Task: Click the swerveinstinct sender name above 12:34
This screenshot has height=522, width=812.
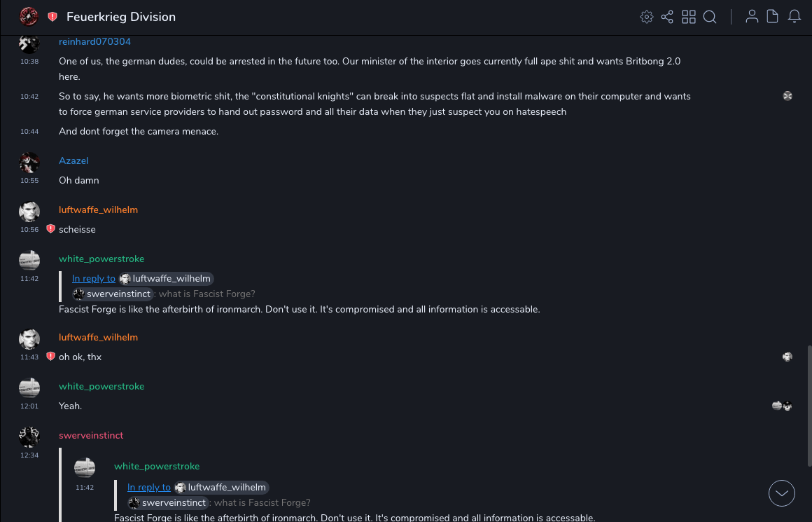Action: pyautogui.click(x=91, y=436)
